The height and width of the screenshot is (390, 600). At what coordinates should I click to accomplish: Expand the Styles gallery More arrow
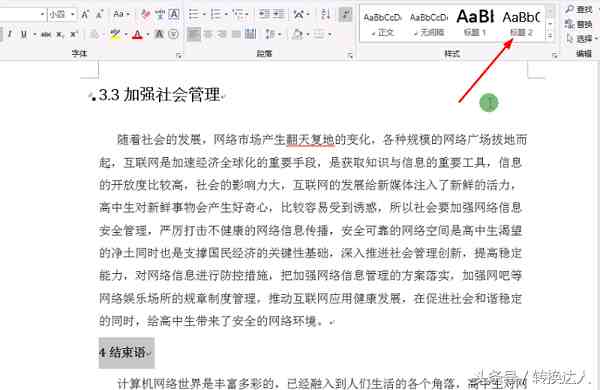coord(550,35)
